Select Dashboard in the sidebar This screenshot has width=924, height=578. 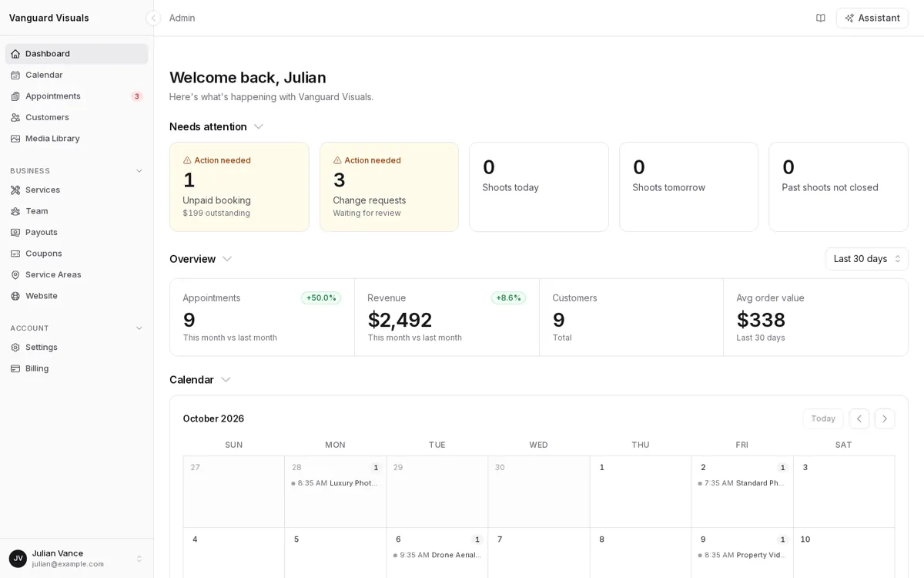76,54
